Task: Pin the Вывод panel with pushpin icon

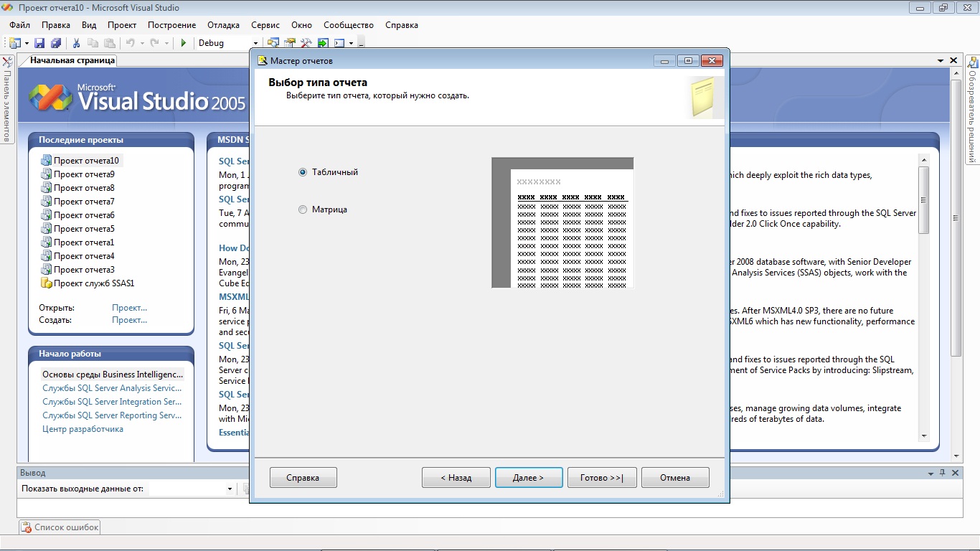Action: tap(942, 473)
